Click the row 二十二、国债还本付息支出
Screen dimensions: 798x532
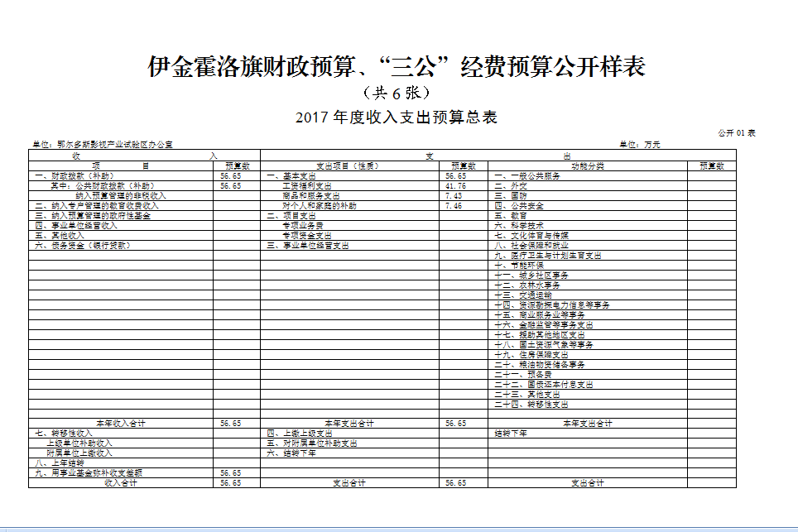(x=587, y=385)
